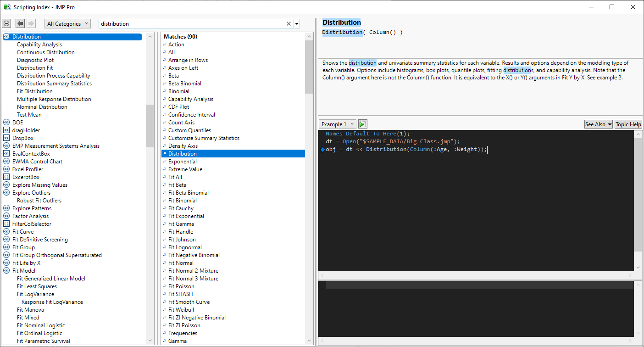Expand the See Also dropdown
The width and height of the screenshot is (644, 347).
tap(598, 124)
